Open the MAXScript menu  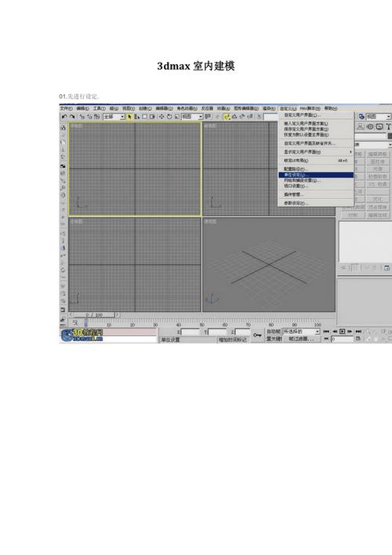point(310,108)
